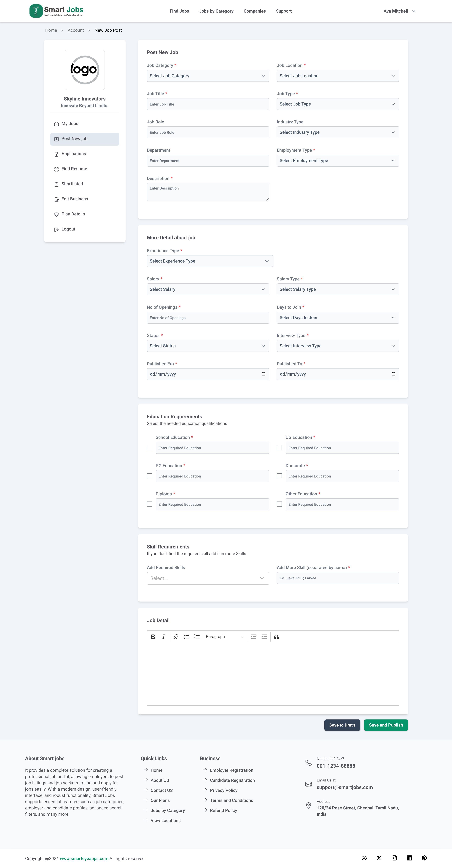The image size is (452, 868).
Task: Tick the Diploma checkbox
Action: (150, 504)
